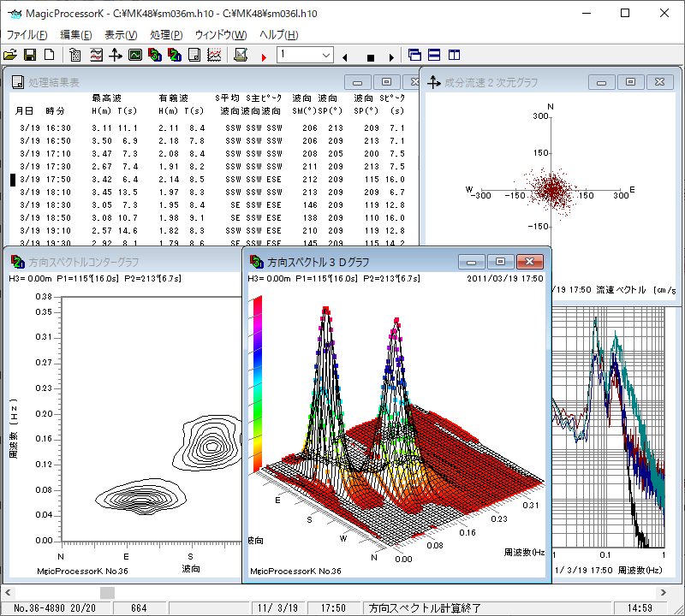685x616 pixels.
Task: Open the 編集(E) menu
Action: point(76,35)
